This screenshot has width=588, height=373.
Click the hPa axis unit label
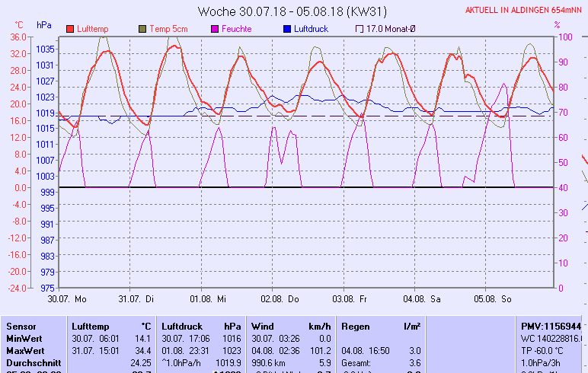pos(44,25)
